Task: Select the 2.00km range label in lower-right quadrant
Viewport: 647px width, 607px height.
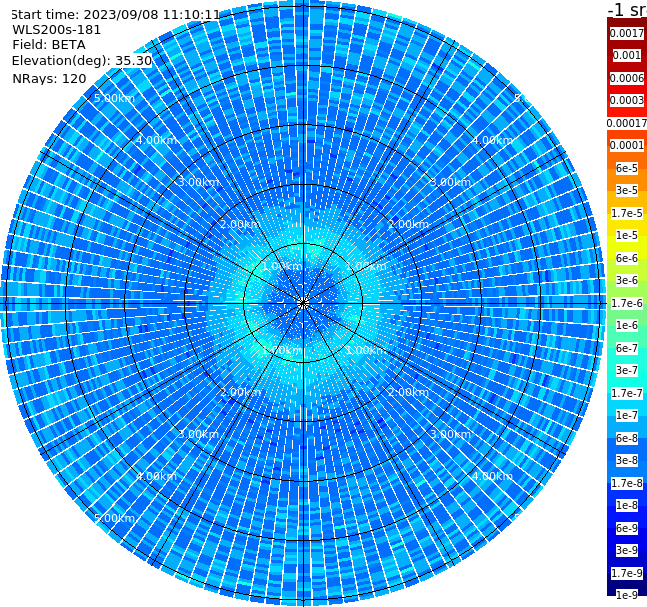Action: click(408, 392)
